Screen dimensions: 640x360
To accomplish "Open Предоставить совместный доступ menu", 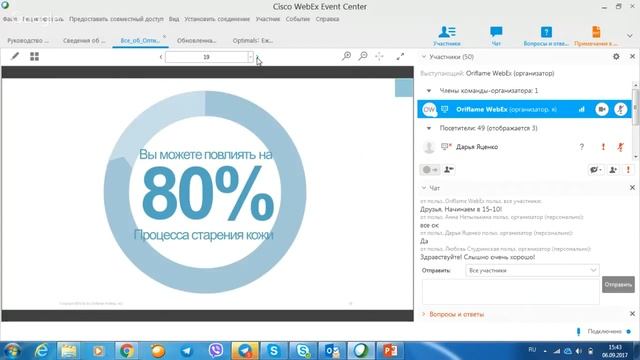I will tap(116, 19).
